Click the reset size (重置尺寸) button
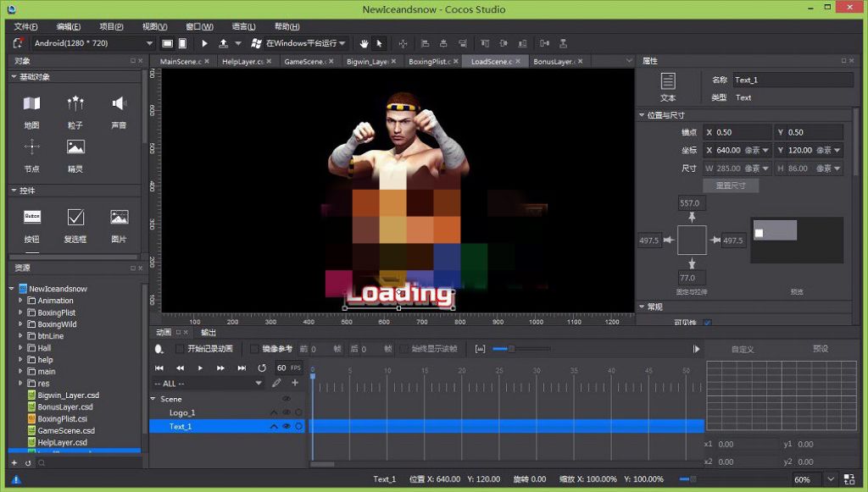868x492 pixels. tap(731, 185)
